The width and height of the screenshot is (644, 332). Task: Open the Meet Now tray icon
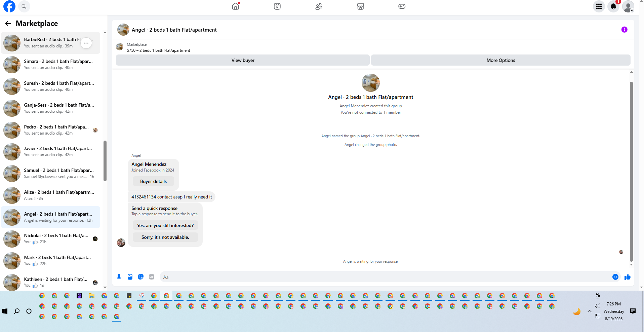pos(597,296)
